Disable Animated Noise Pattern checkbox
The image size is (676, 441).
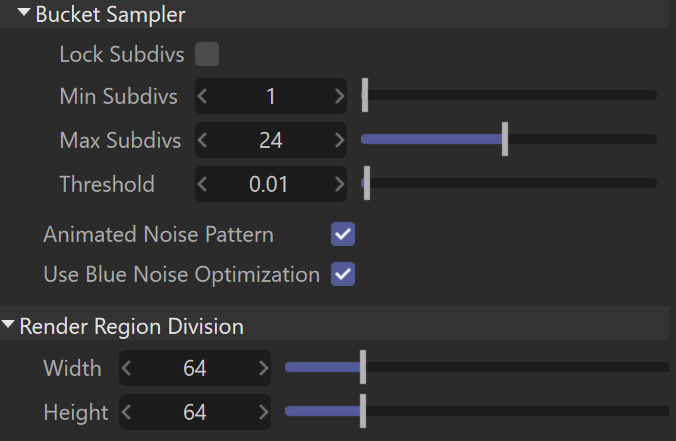343,234
